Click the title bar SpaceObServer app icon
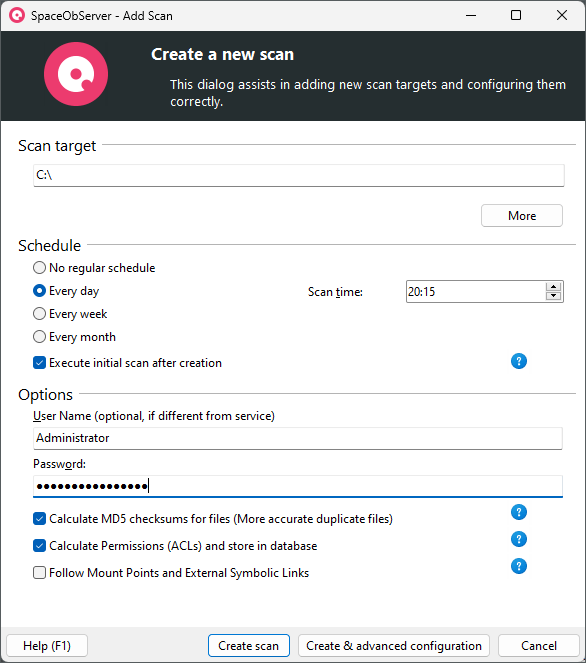586x663 pixels. click(17, 16)
